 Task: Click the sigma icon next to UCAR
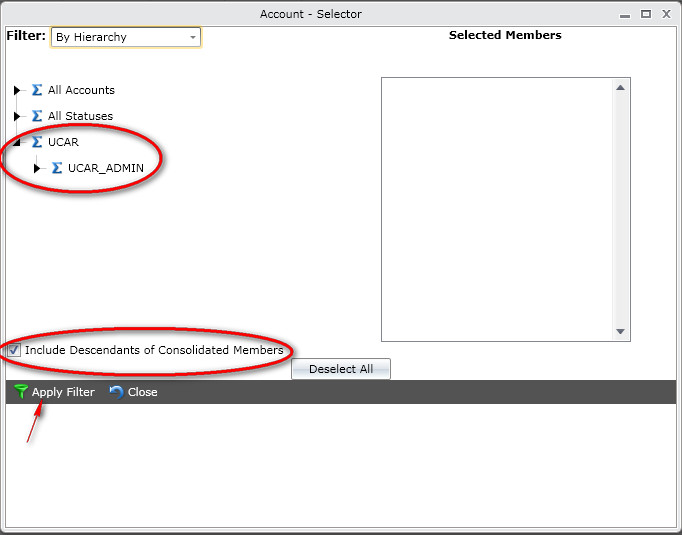(37, 142)
